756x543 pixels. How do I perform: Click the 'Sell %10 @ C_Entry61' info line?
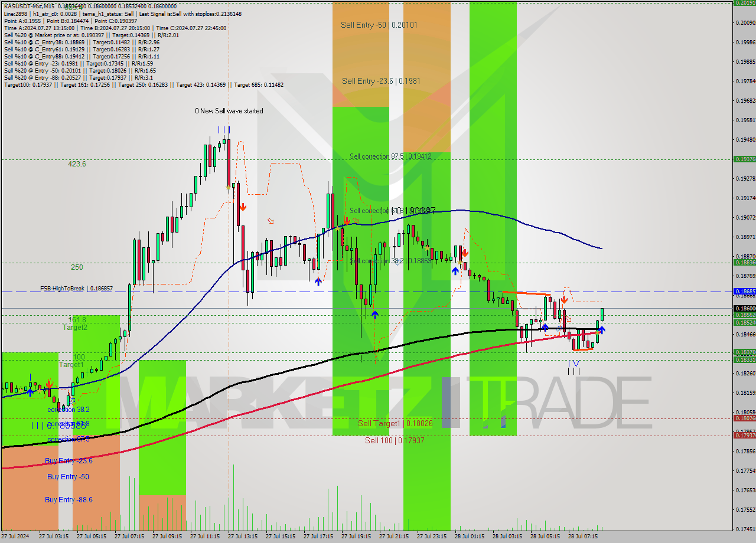82,49
